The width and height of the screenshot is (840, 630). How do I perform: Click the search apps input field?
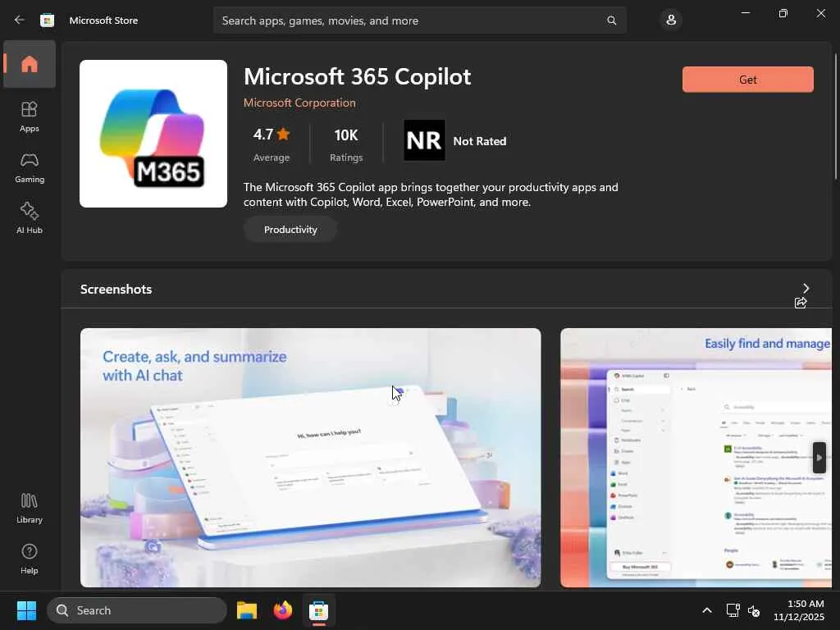(x=420, y=21)
